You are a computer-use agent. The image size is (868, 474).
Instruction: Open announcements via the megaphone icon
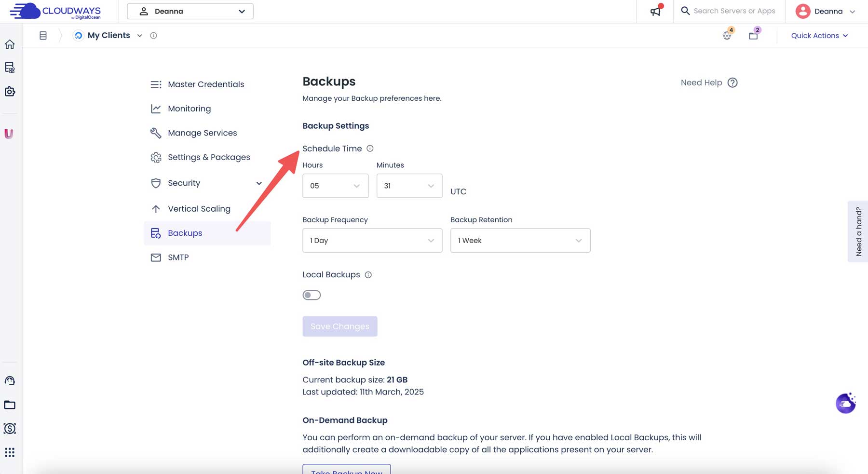click(x=655, y=11)
